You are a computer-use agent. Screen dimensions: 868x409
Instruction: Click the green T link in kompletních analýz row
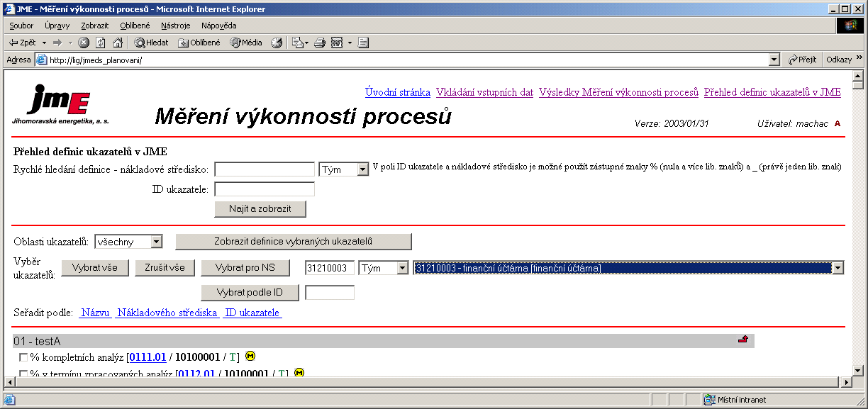[231, 357]
